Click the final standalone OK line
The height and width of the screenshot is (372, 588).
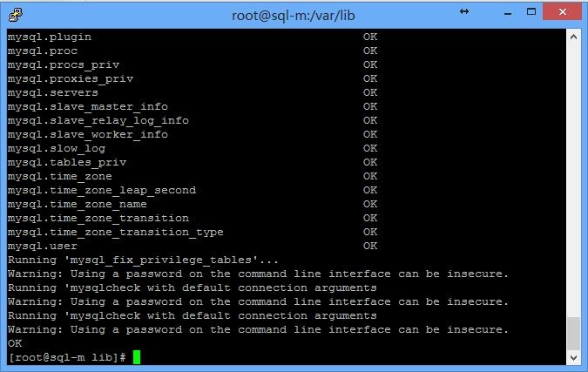pyautogui.click(x=15, y=343)
